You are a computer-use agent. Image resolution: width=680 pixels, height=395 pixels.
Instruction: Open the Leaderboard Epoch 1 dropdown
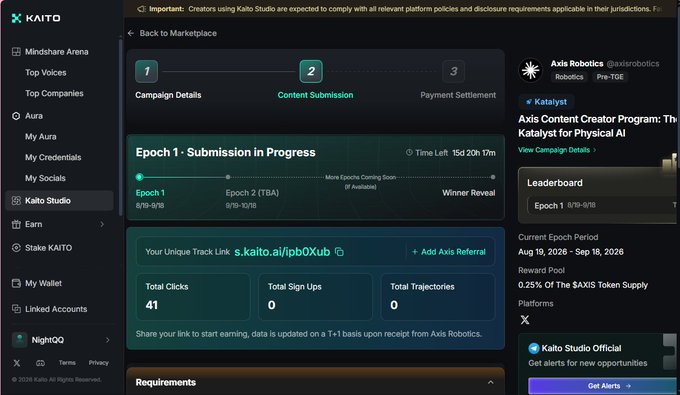(x=603, y=206)
